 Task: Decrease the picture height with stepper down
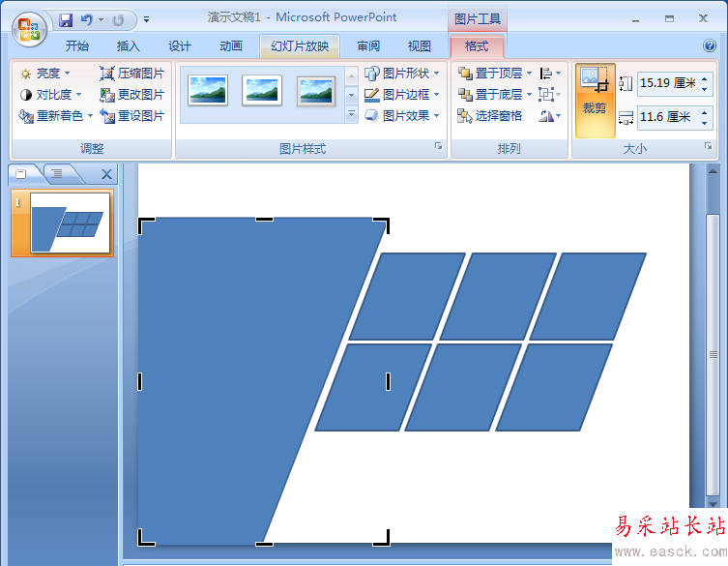(x=705, y=89)
